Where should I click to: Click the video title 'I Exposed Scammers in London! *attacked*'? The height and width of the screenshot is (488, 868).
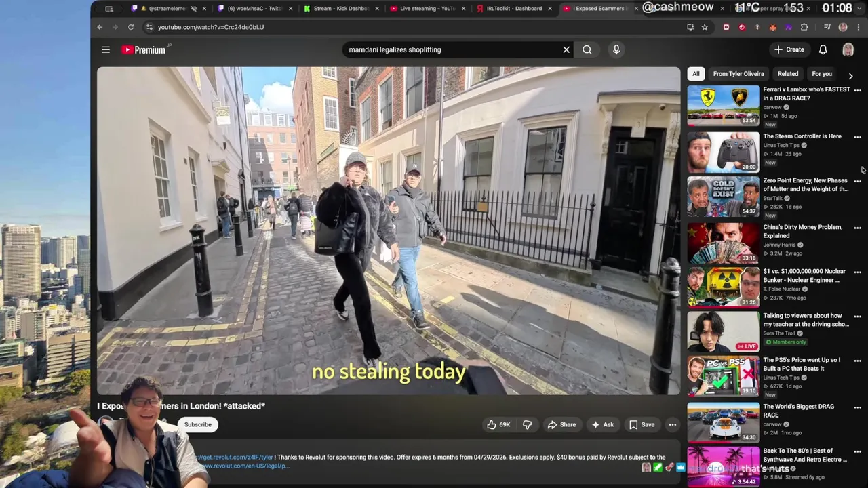click(181, 406)
